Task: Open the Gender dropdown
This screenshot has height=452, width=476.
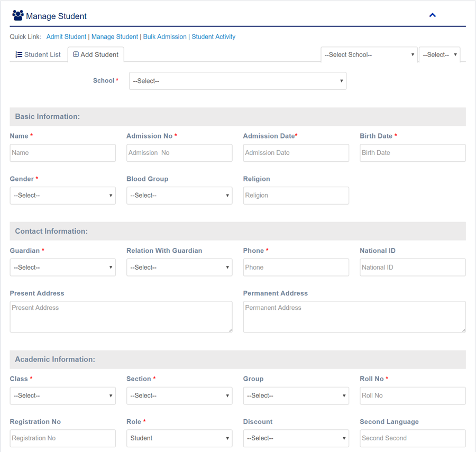Action: [62, 196]
